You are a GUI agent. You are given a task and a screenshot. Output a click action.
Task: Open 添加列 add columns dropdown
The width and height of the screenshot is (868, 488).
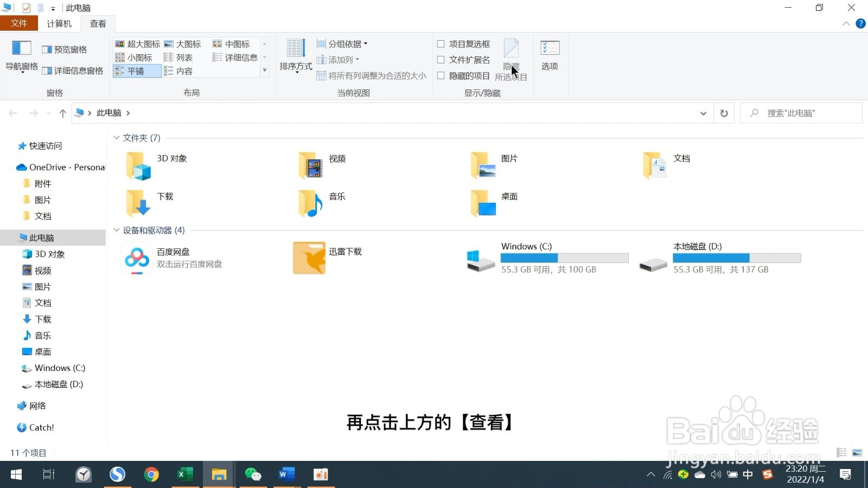[x=337, y=60]
